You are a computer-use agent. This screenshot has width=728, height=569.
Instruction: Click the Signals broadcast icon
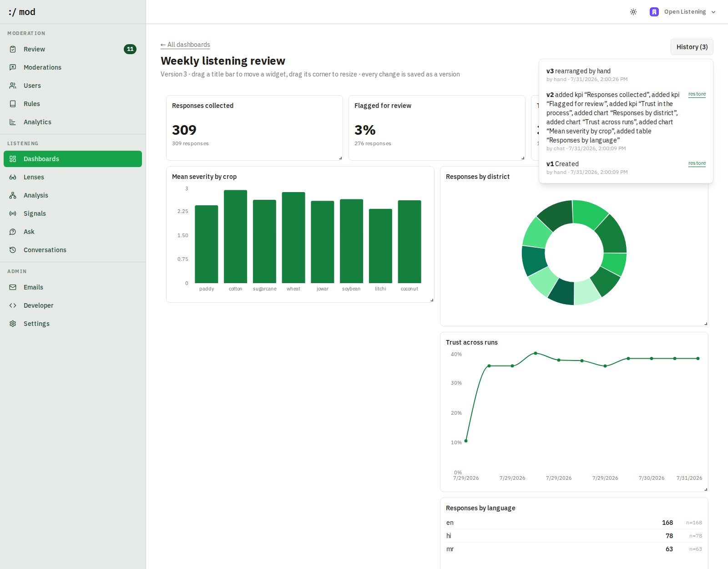click(13, 213)
